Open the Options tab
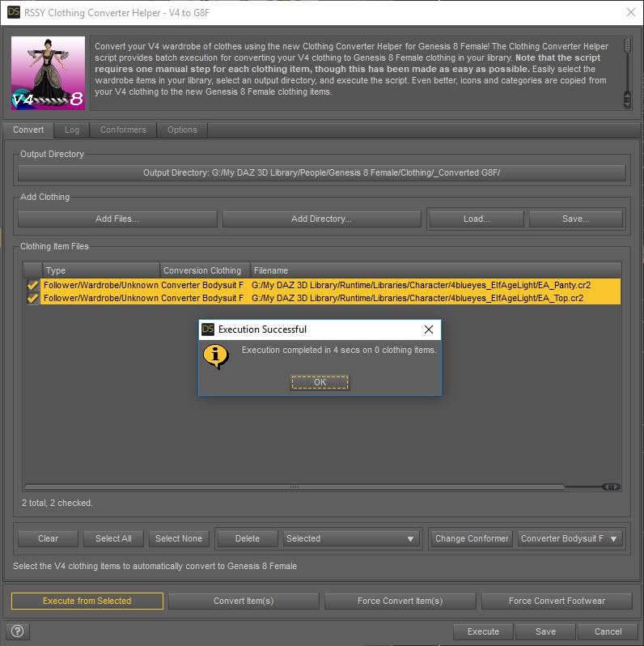This screenshot has width=644, height=646. [x=182, y=130]
